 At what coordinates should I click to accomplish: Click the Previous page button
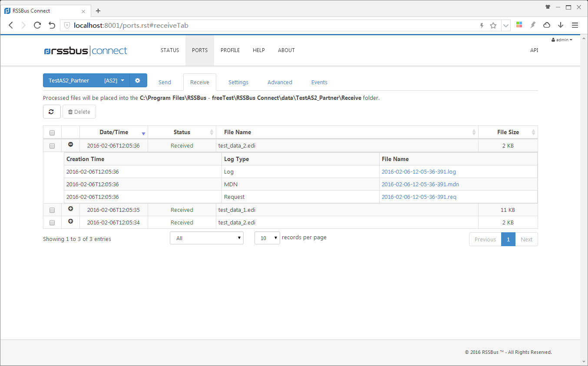coord(485,239)
